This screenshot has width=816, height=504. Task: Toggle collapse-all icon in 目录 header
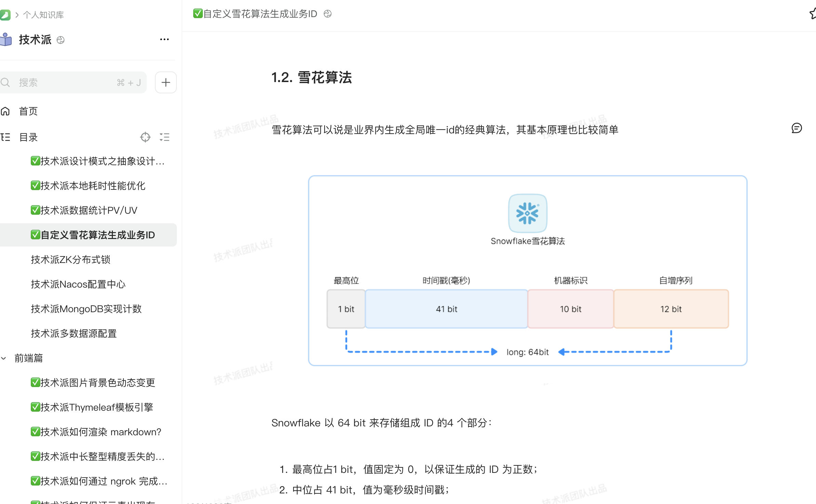click(164, 137)
